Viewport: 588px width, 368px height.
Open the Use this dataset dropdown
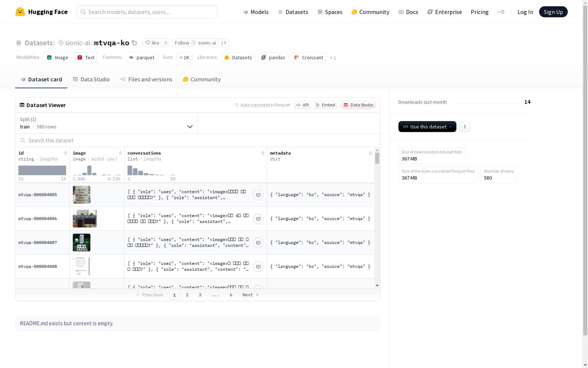427,127
